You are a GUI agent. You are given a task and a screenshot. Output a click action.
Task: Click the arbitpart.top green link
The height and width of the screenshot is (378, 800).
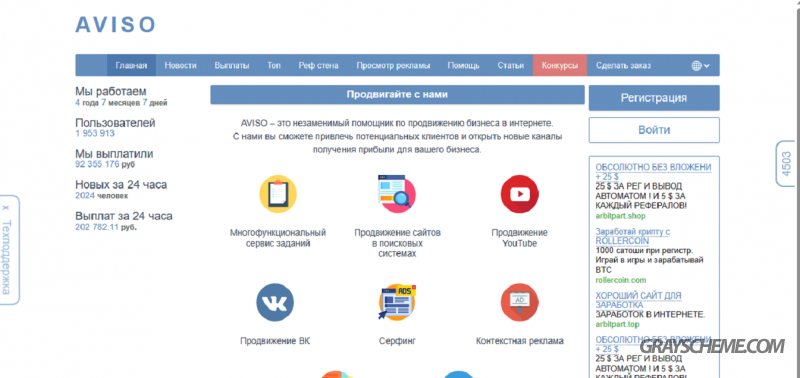(x=617, y=324)
